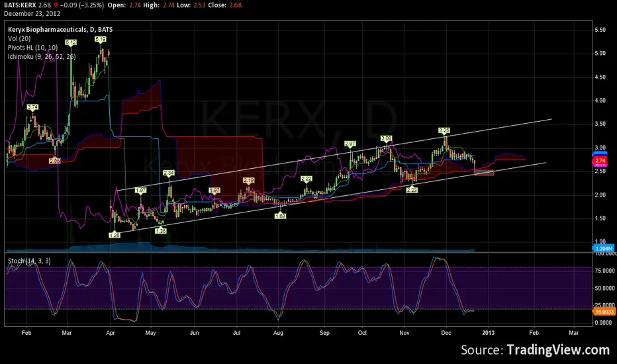Click the Jul label on time axis

pyautogui.click(x=236, y=333)
